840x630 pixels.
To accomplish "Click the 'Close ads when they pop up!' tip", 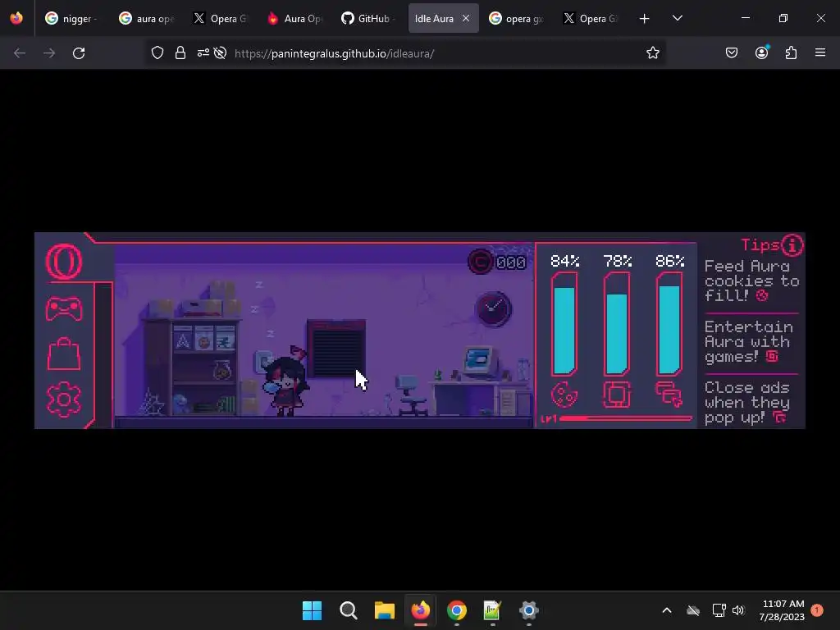I will [x=747, y=402].
